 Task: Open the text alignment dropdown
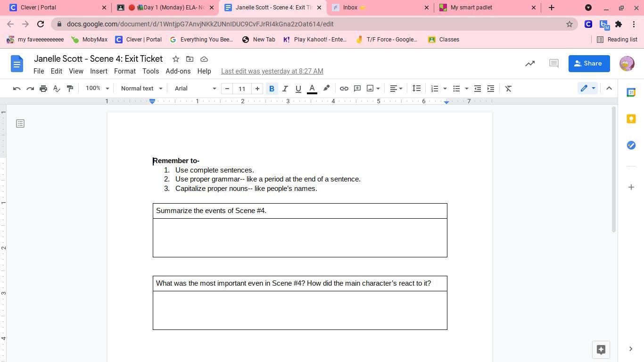396,89
